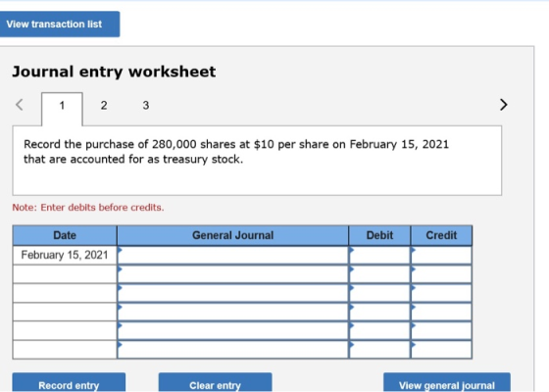Click the Credit cell in the last row
Viewport: 549px width, 392px height.
pos(441,349)
